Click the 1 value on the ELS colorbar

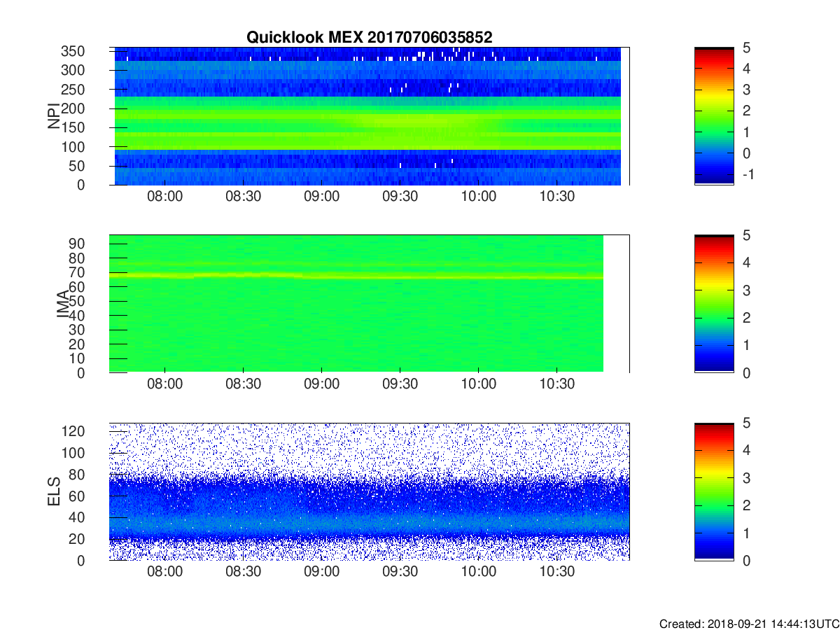tap(746, 533)
